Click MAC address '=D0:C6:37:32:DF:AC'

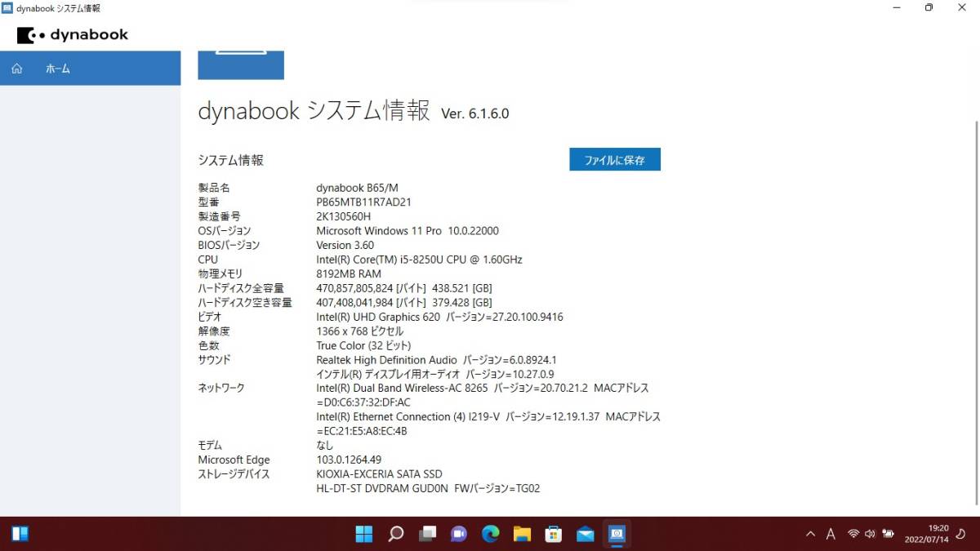(363, 402)
